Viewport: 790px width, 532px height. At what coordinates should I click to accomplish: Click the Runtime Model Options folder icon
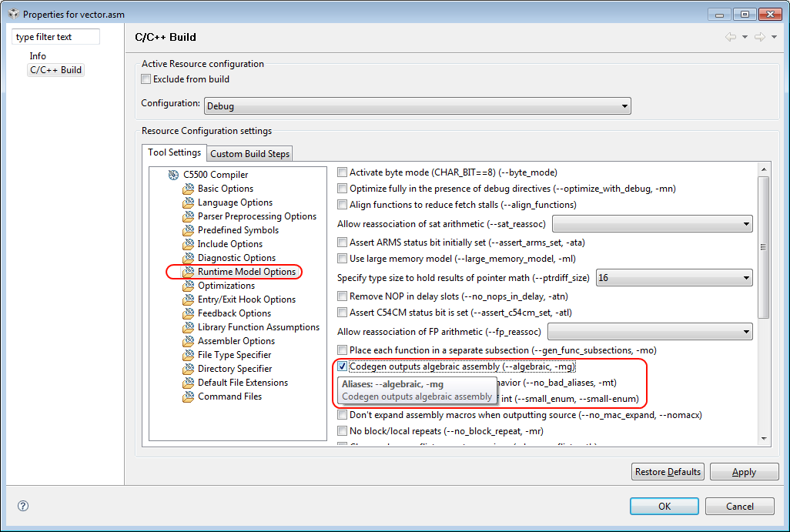click(x=188, y=272)
